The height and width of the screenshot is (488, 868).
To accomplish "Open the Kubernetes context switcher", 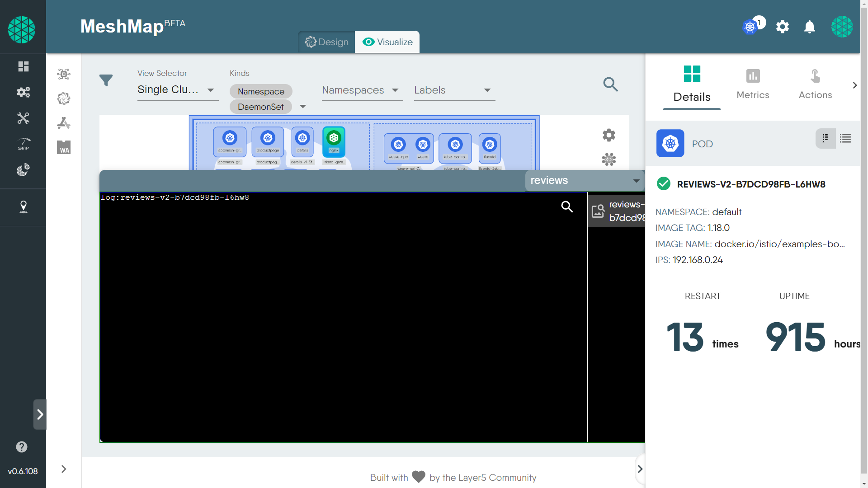I will tap(750, 27).
